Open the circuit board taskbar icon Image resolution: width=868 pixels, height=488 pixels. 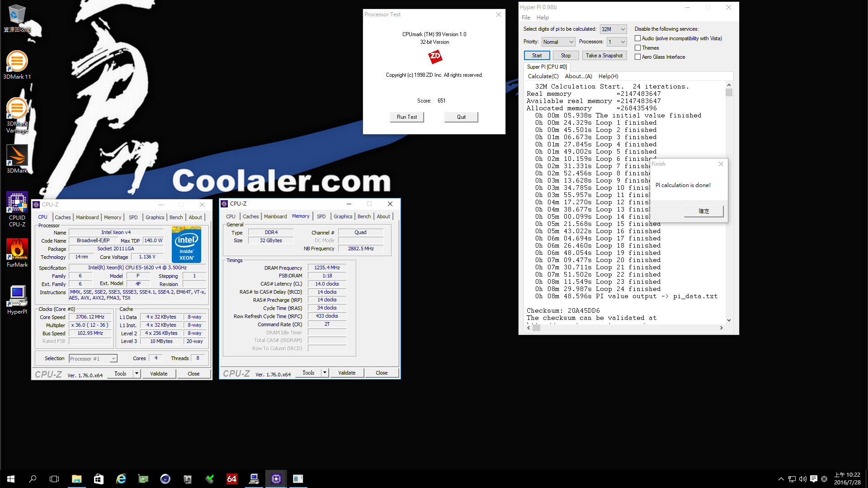coord(143,479)
